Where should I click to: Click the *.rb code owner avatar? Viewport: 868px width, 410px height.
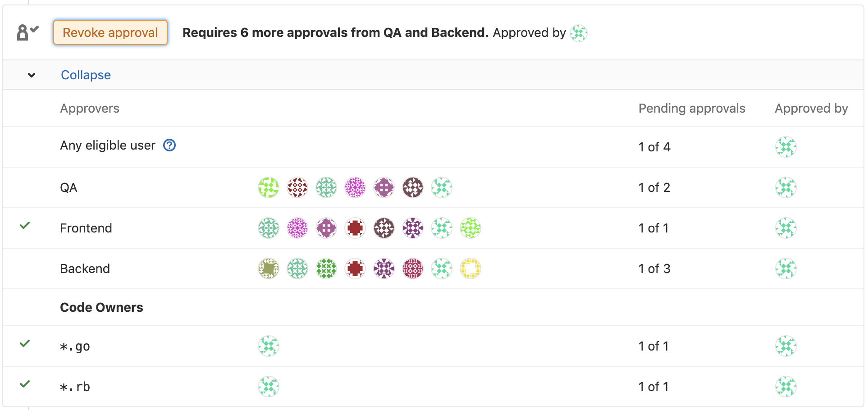pyautogui.click(x=269, y=387)
